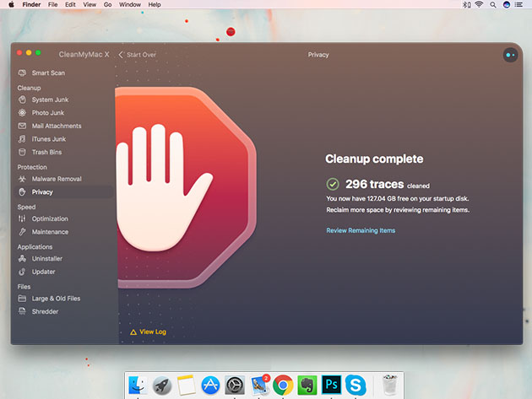The image size is (532, 399).
Task: Click the Malware Removal biohazard icon
Action: pyautogui.click(x=22, y=179)
